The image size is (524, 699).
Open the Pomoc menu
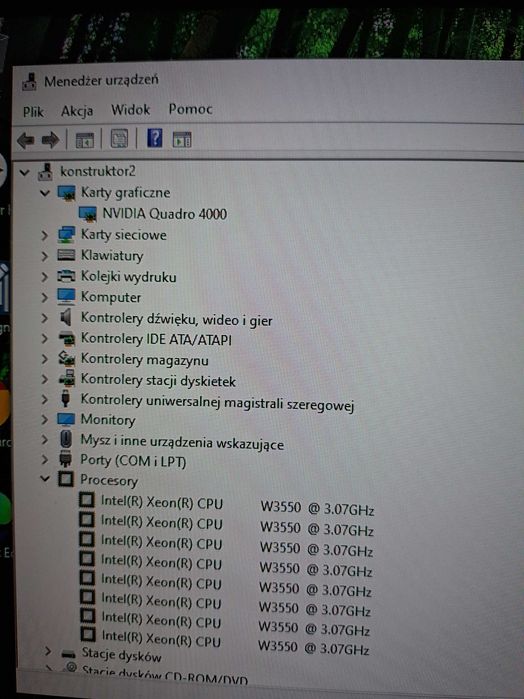[190, 109]
